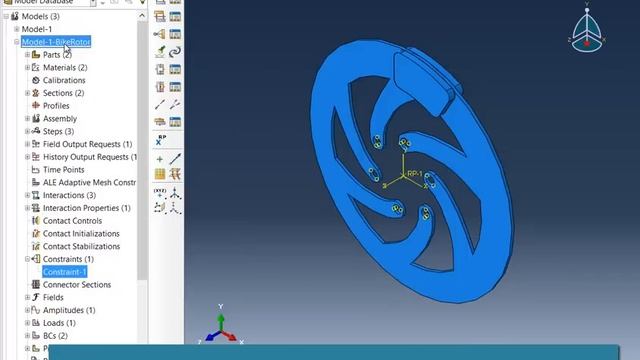Click the Loads (1) label
Screen dimensions: 640x360
(x=59, y=323)
